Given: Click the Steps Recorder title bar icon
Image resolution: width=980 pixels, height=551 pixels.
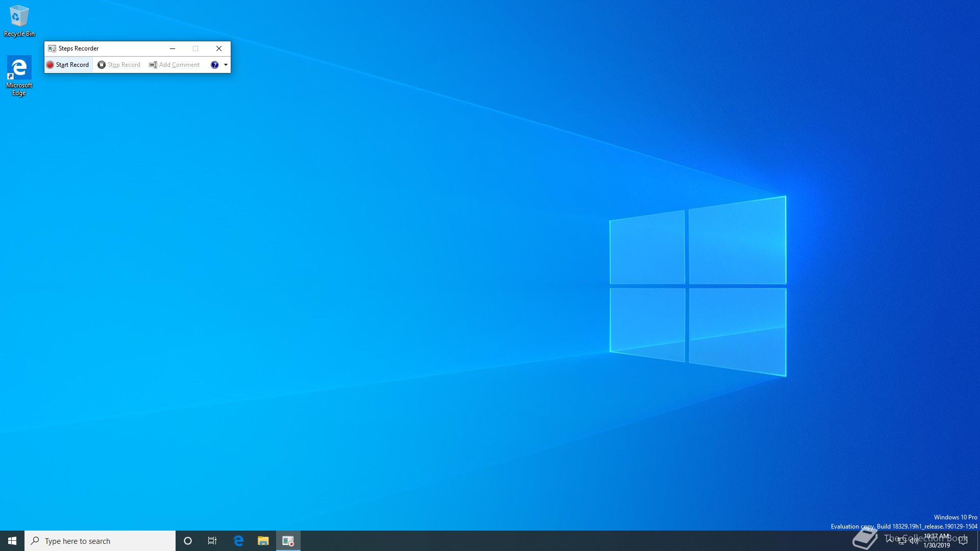Looking at the screenshot, I should [x=52, y=48].
